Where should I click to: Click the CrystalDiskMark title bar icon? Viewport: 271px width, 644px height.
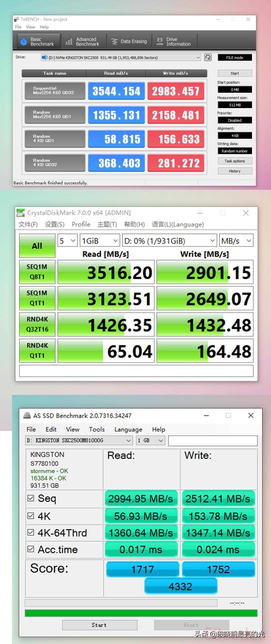point(21,213)
